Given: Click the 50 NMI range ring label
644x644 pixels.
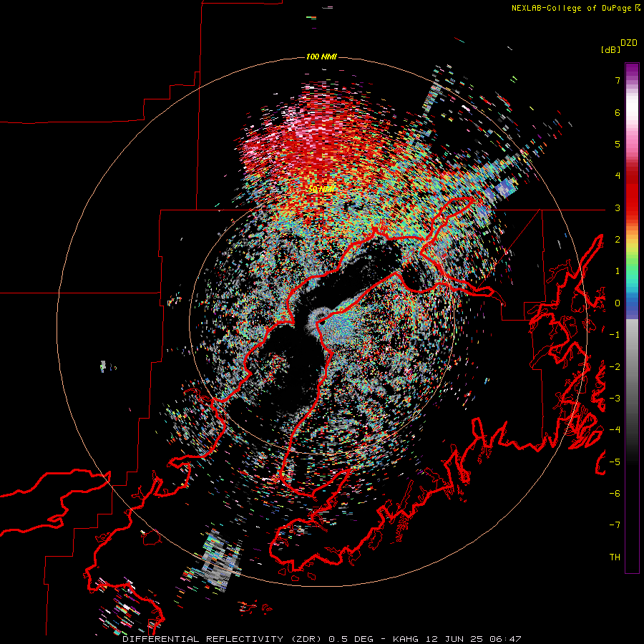Looking at the screenshot, I should pyautogui.click(x=321, y=190).
